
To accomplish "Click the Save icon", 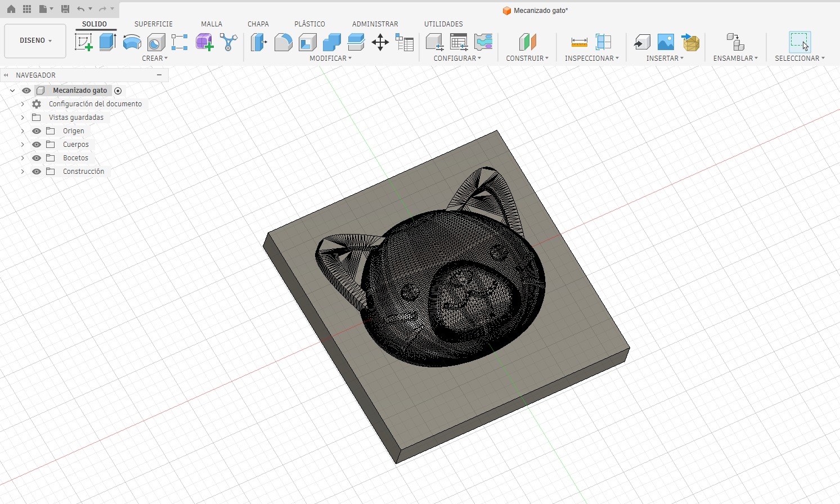I will click(65, 9).
